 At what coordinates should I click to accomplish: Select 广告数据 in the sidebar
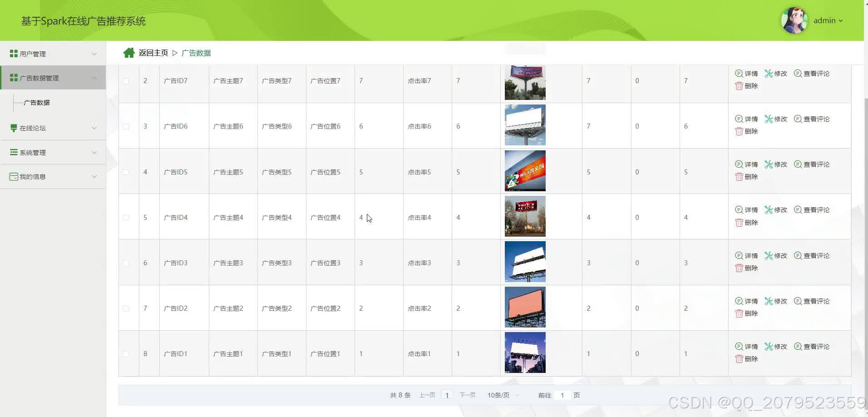tap(37, 103)
